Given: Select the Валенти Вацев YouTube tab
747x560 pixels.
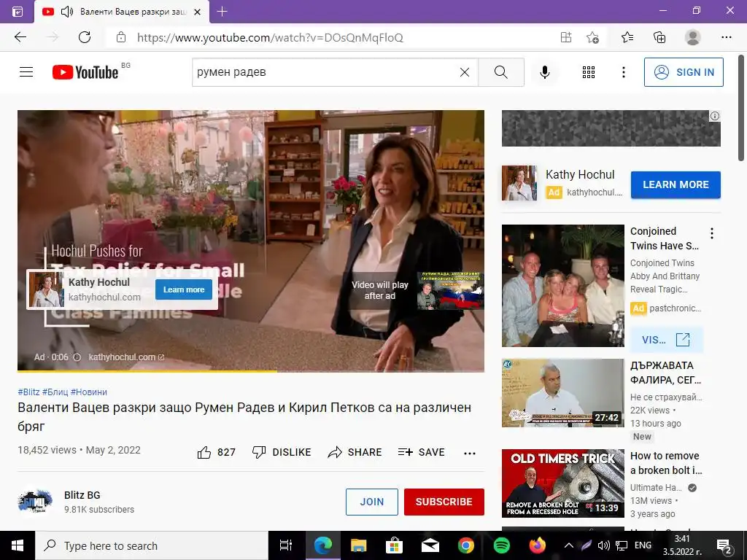Looking at the screenshot, I should pyautogui.click(x=122, y=12).
